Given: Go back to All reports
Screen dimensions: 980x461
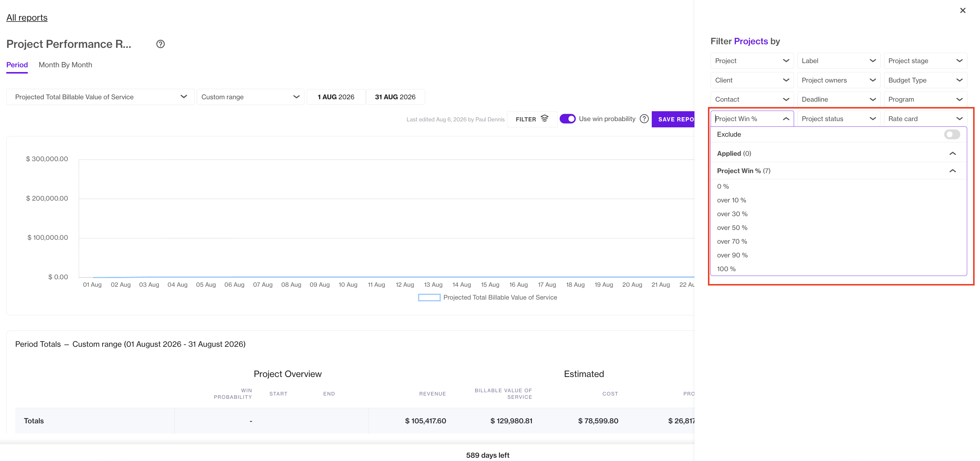Looking at the screenshot, I should 27,18.
